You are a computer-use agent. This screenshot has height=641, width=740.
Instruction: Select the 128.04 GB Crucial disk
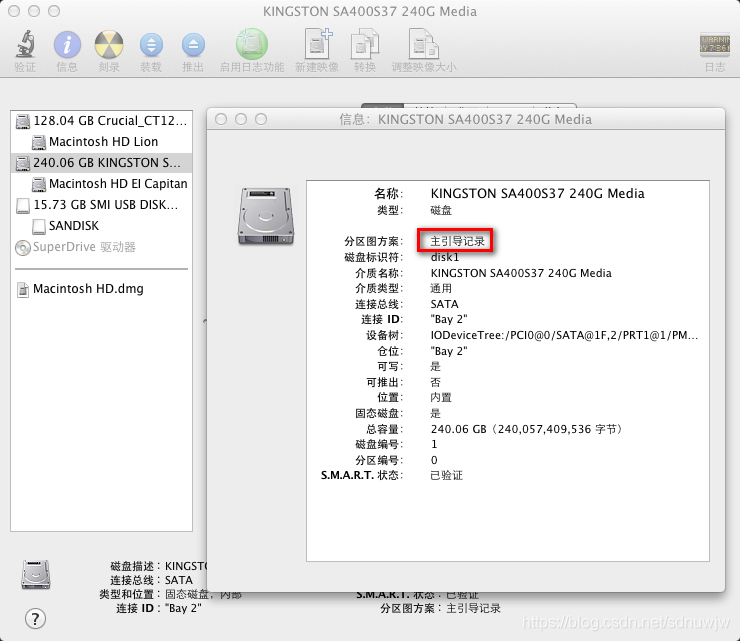click(101, 121)
